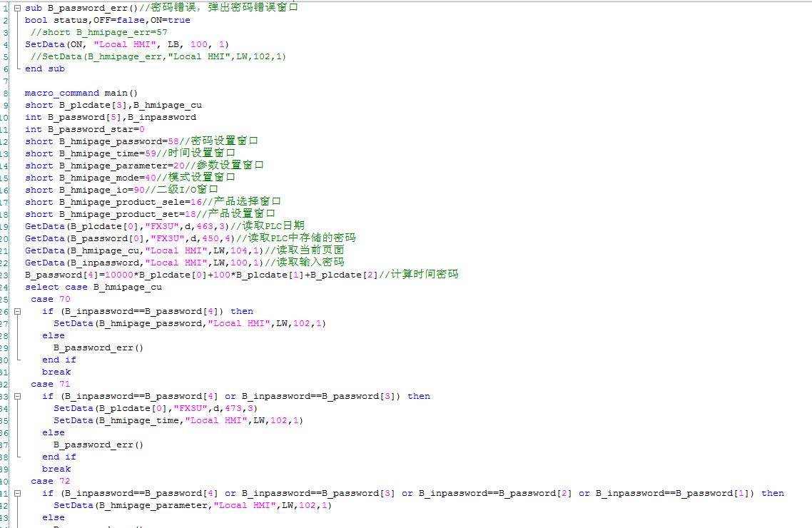Click the short B_hmipage_io=90 declaration
The image size is (812, 528).
[121, 190]
